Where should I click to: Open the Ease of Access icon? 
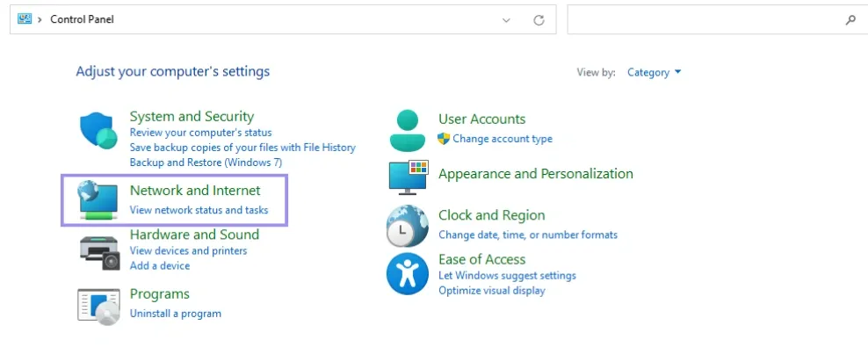[x=408, y=274]
